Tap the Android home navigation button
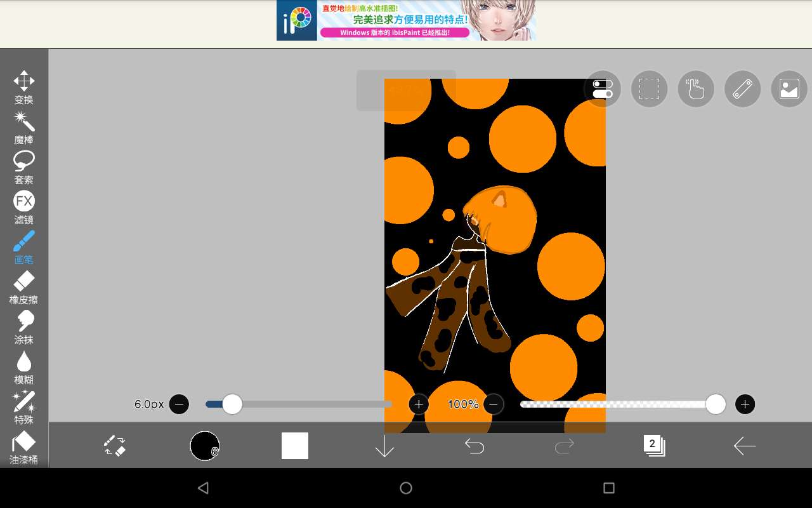This screenshot has height=508, width=812. click(x=406, y=488)
